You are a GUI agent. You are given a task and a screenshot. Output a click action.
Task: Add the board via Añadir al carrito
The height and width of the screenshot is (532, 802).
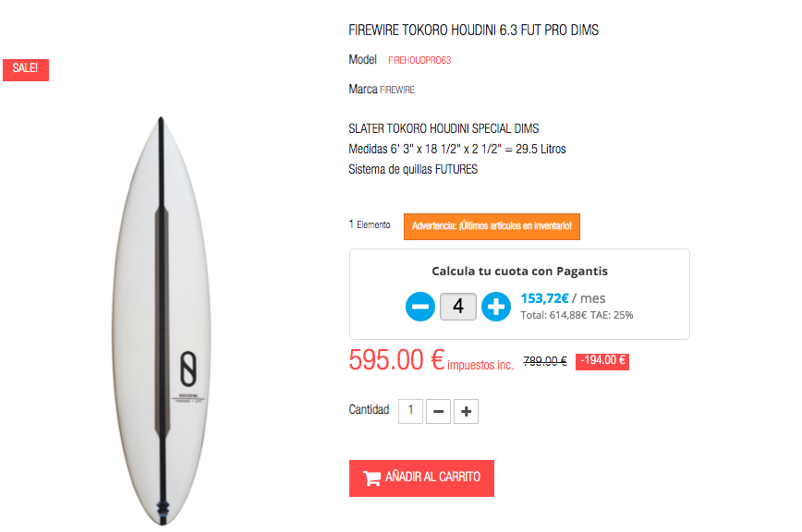(421, 478)
